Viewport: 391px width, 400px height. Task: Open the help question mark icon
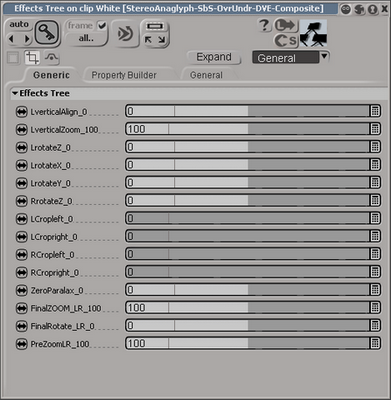point(264,25)
